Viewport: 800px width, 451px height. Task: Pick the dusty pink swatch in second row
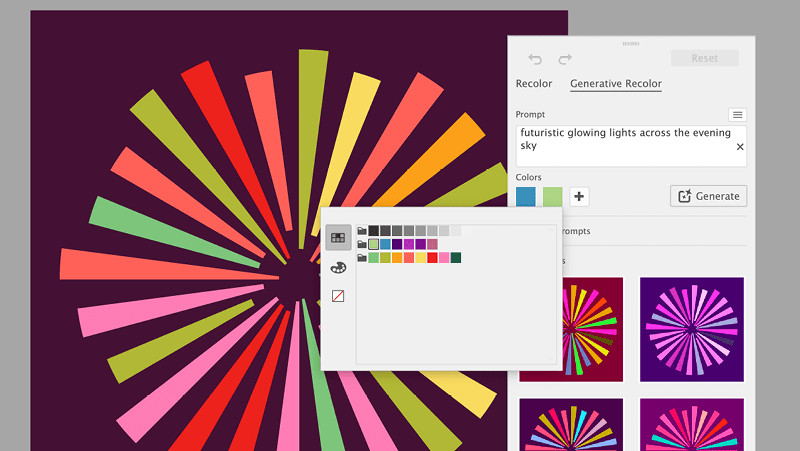432,244
